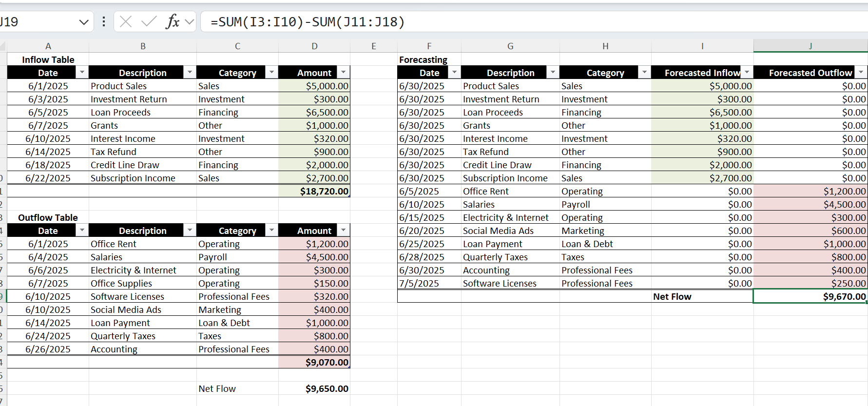Select the 7/5/2025 forecasting date cell
The width and height of the screenshot is (868, 406).
[x=429, y=283]
